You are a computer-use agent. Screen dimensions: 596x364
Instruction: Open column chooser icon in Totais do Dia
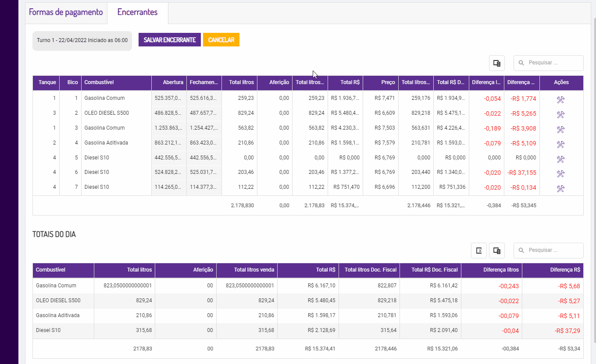tap(497, 251)
